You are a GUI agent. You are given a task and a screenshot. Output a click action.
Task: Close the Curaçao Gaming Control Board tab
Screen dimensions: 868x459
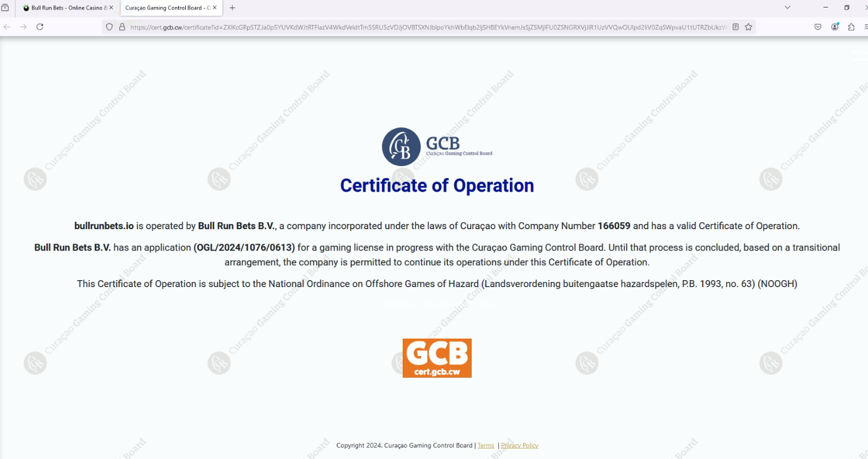pos(215,8)
